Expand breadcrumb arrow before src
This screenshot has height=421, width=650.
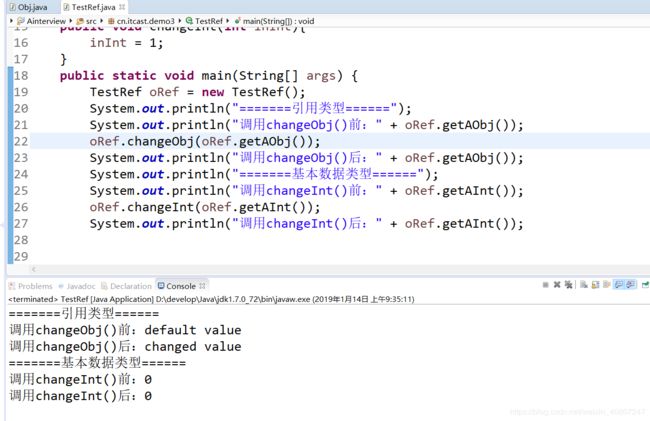[x=71, y=21]
